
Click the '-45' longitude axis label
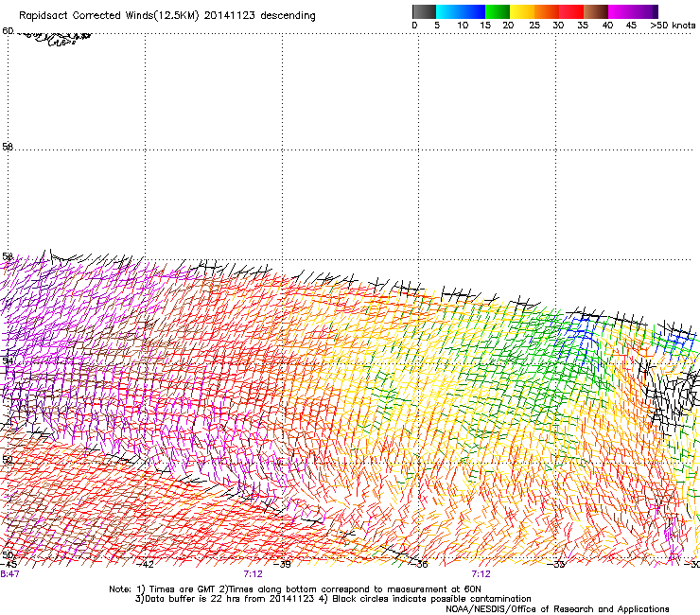[x=9, y=564]
